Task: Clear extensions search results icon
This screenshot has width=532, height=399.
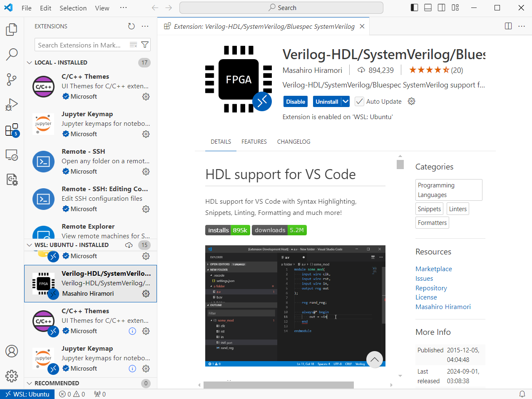Action: coord(133,45)
